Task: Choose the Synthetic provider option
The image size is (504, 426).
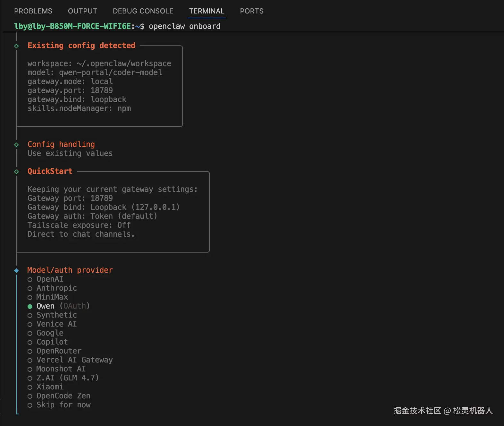Action: coord(52,315)
